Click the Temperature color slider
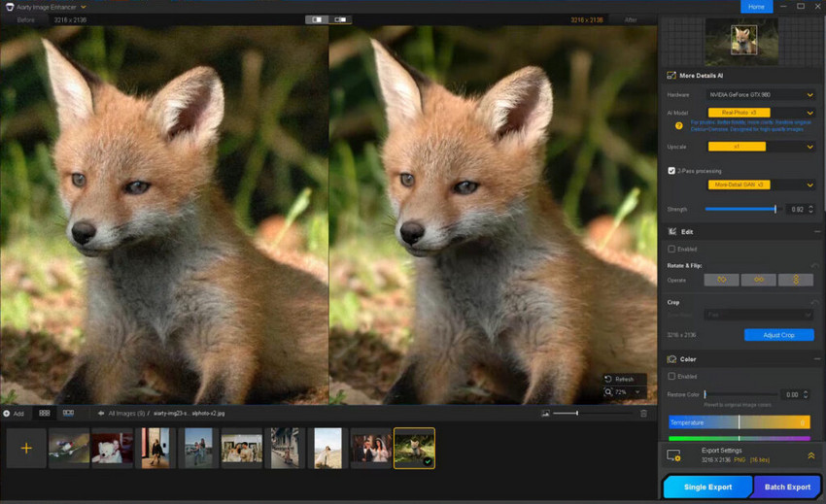Screen dimensions: 826x504 (x=740, y=421)
